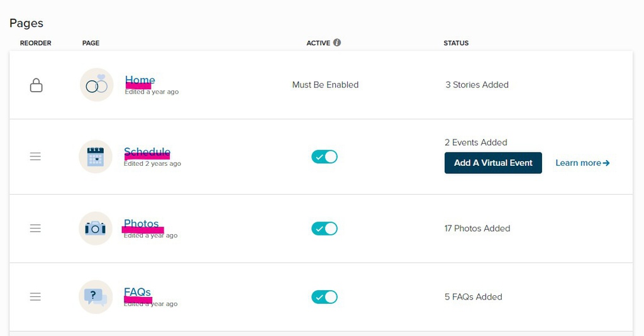Image resolution: width=644 pixels, height=336 pixels.
Task: Open the FAQs page link
Action: tap(137, 292)
